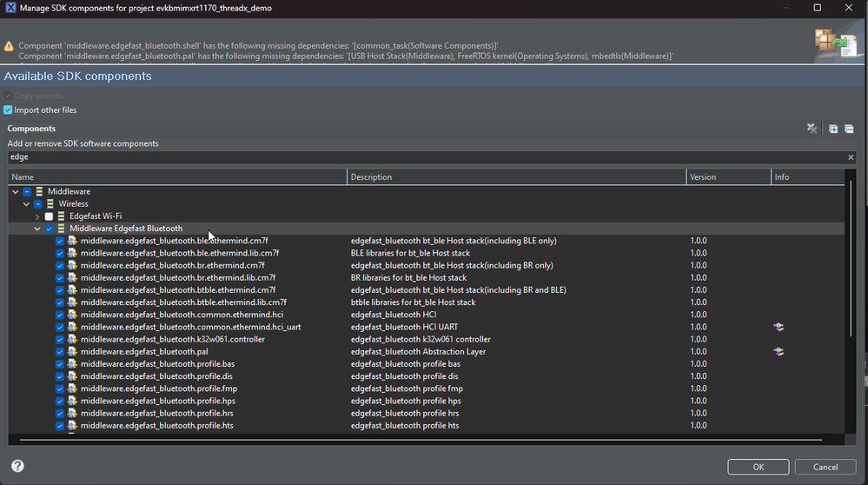Click OK to apply components

(758, 467)
